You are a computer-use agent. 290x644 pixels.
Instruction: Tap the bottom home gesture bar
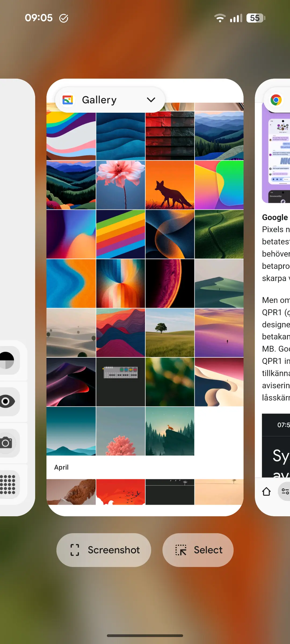(145, 635)
